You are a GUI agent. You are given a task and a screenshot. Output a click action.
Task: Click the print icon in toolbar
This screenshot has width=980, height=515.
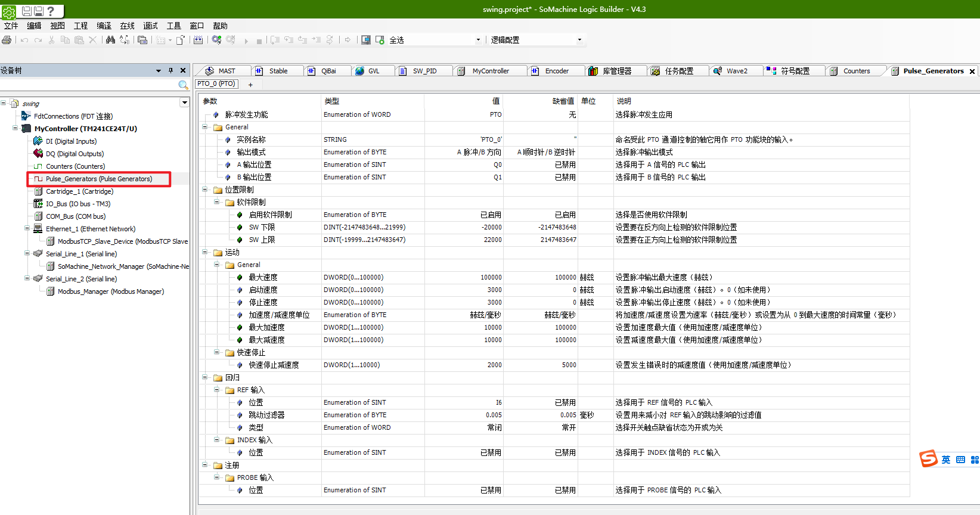pyautogui.click(x=7, y=40)
